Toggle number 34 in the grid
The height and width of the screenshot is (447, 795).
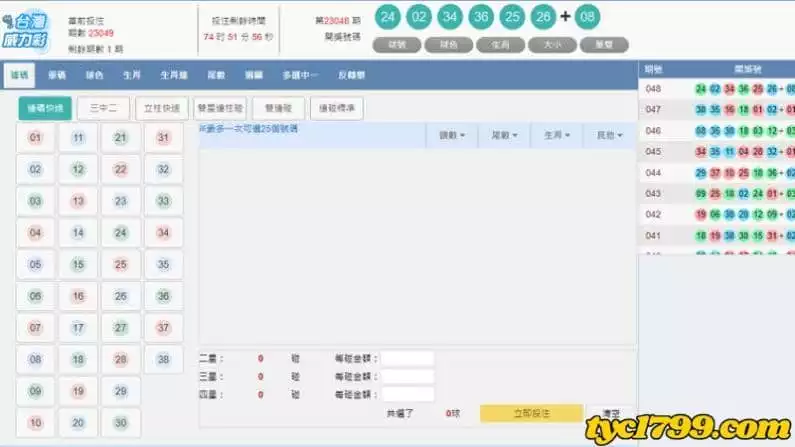coord(163,233)
